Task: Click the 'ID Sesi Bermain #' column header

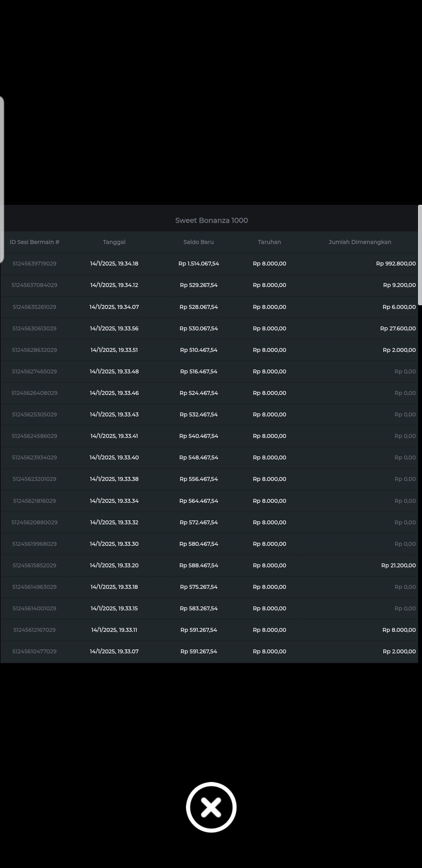Action: point(34,242)
